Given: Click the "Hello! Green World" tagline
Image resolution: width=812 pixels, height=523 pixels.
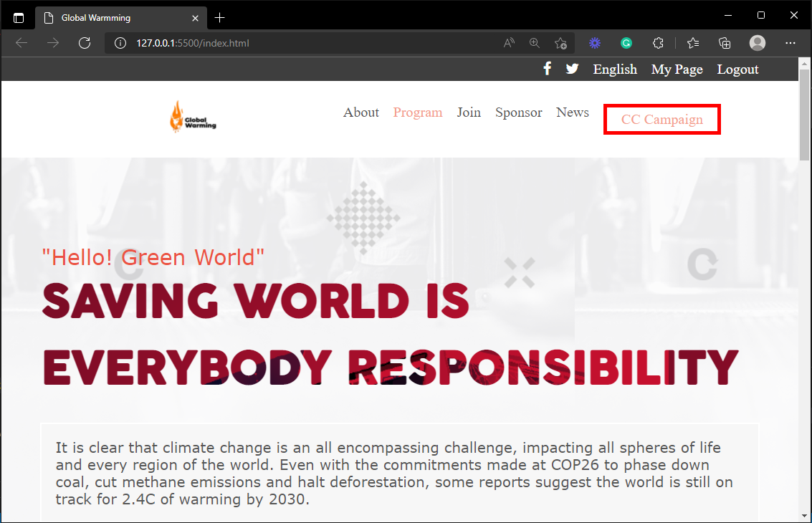Looking at the screenshot, I should (153, 257).
